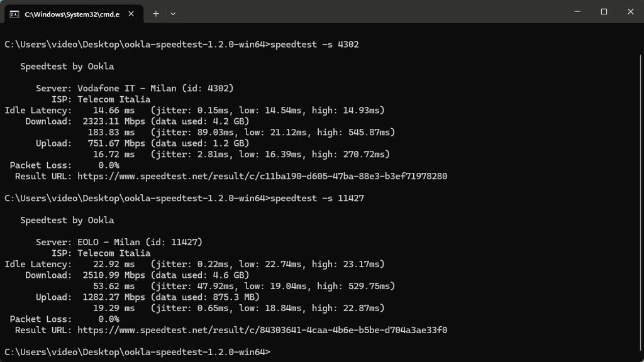Click the 'speedtest -s 4302' command text
Screen dimensions: 644x362
pyautogui.click(x=314, y=45)
